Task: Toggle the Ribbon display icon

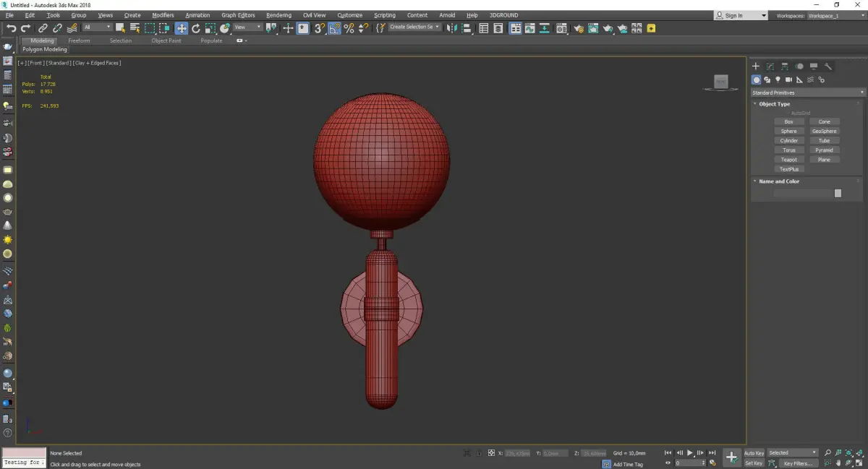Action: tap(516, 28)
